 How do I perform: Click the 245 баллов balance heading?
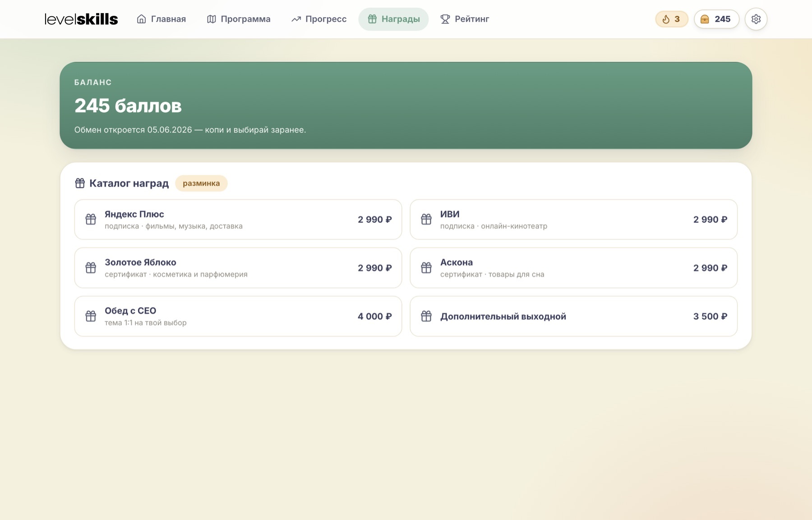click(x=128, y=106)
